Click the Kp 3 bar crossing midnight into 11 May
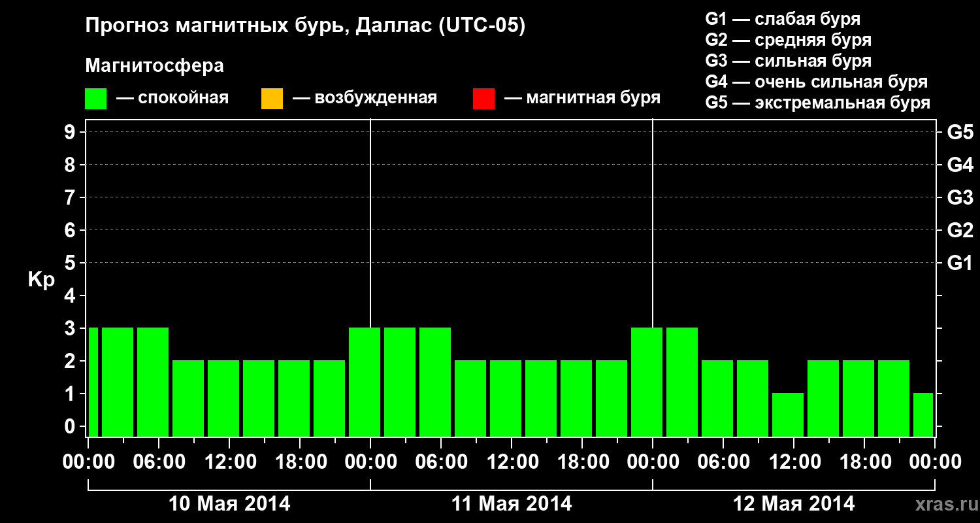This screenshot has height=523, width=980. click(x=365, y=382)
